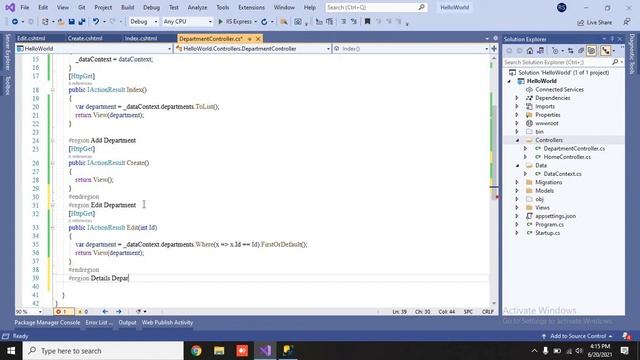Open Web Publish Activity tab
640x360 pixels.
tap(167, 322)
